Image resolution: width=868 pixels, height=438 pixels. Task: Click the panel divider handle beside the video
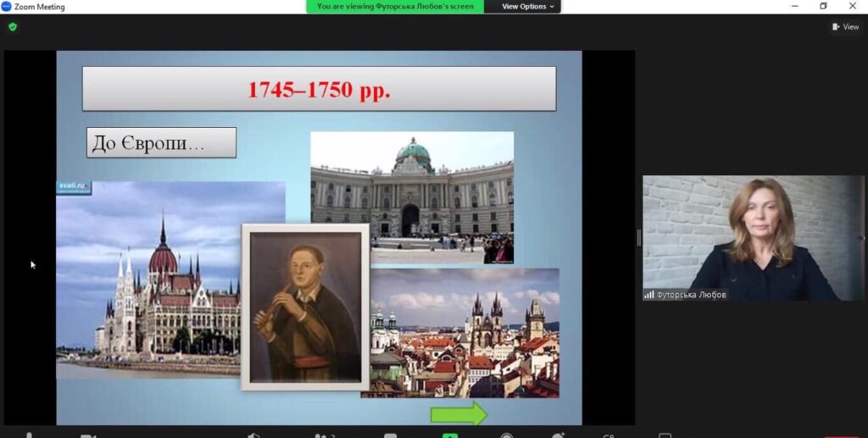click(x=638, y=237)
